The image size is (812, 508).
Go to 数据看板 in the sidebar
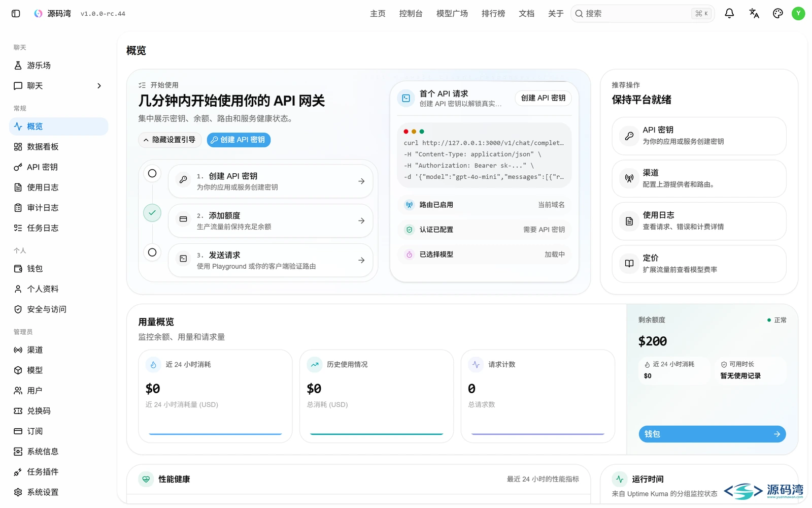[x=59, y=147]
